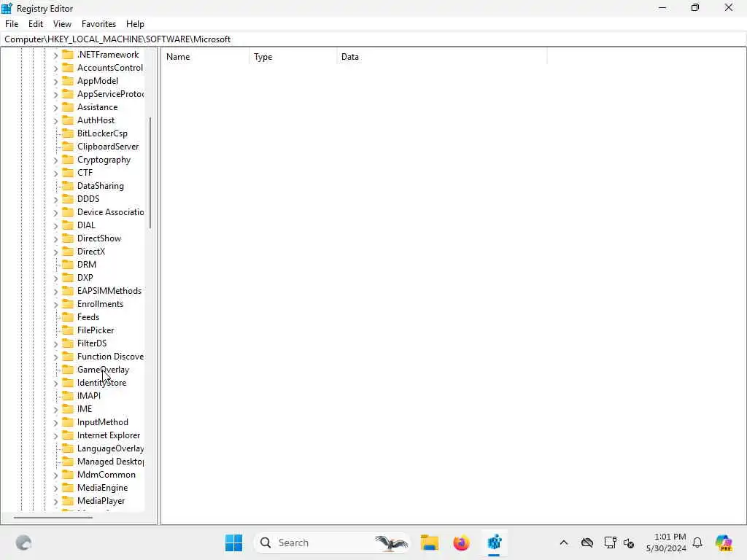
Task: Open the View menu
Action: coord(62,24)
